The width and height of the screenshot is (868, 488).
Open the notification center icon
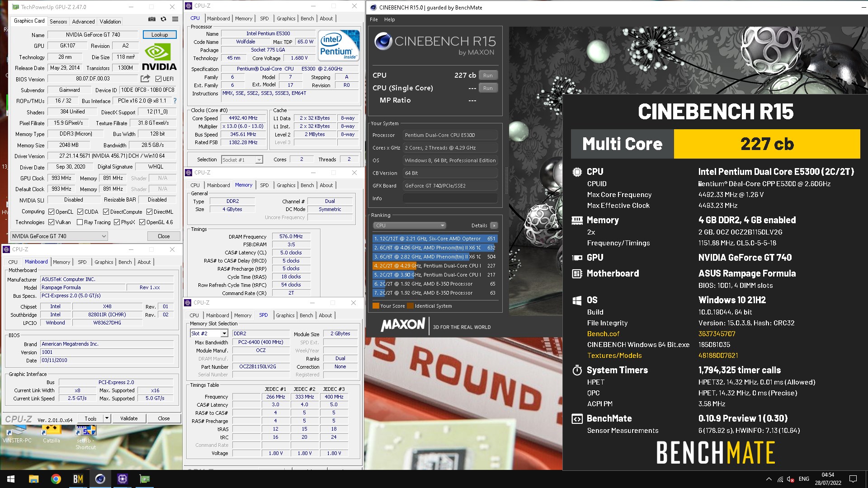(853, 479)
